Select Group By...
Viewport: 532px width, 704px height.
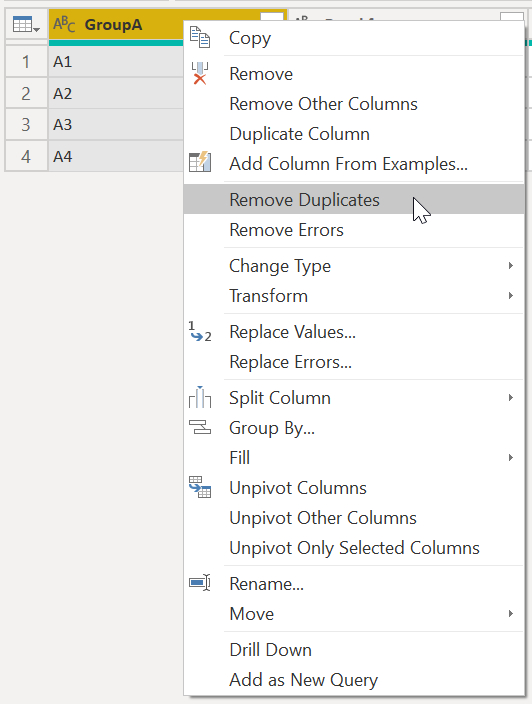point(354,428)
